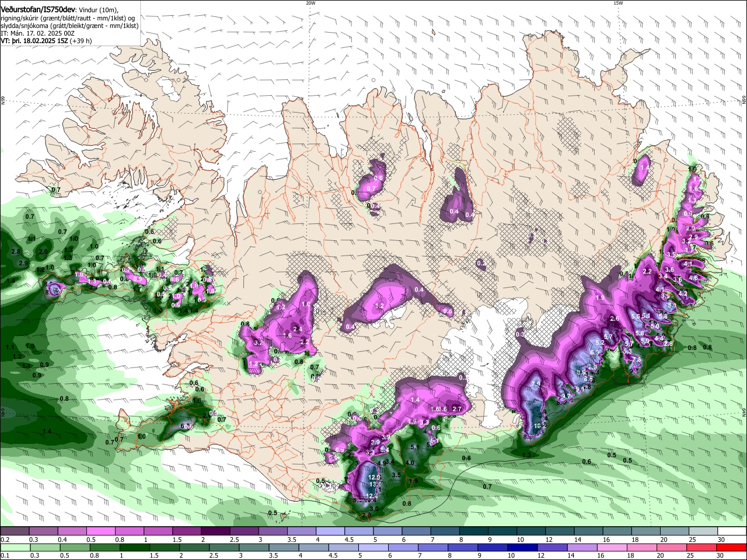
Task: Select the slate blue snow swatch at 7
Action: point(445,531)
